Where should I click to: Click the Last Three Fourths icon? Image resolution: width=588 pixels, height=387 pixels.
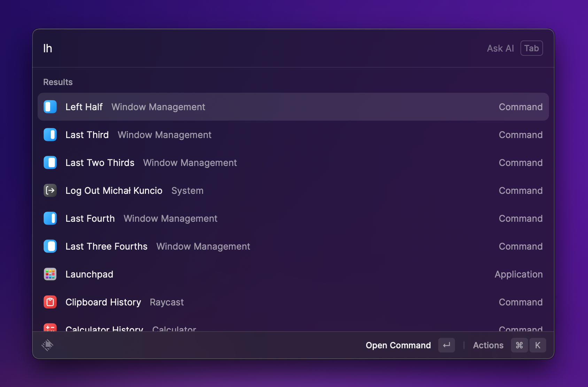[x=50, y=246]
